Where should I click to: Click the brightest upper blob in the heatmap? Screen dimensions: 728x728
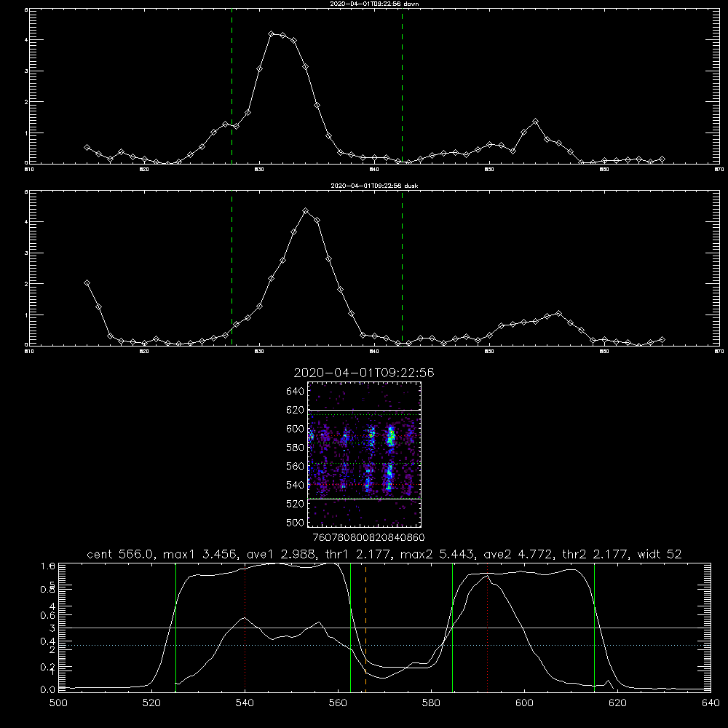click(x=391, y=436)
